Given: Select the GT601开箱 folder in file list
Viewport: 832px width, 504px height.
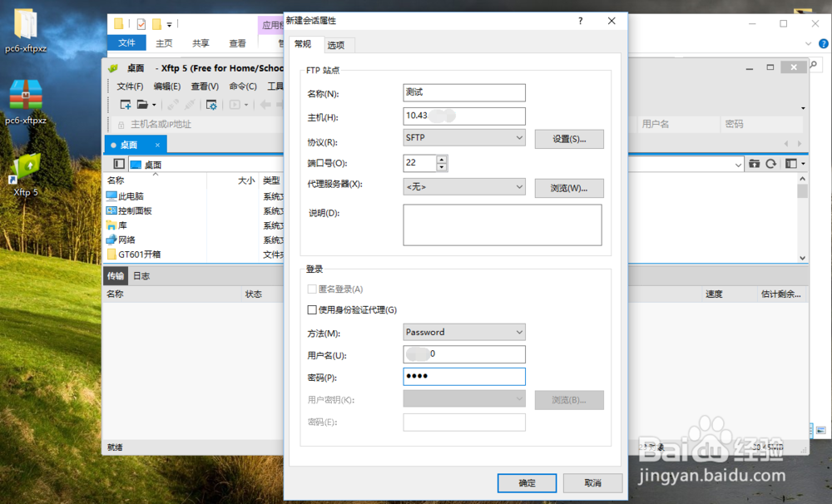Looking at the screenshot, I should [x=134, y=254].
